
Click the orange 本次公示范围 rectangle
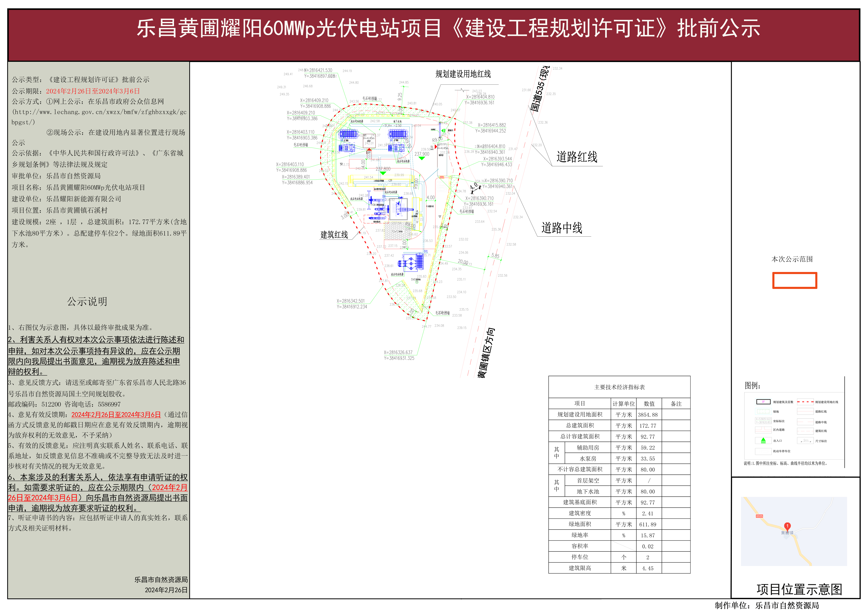tap(795, 281)
